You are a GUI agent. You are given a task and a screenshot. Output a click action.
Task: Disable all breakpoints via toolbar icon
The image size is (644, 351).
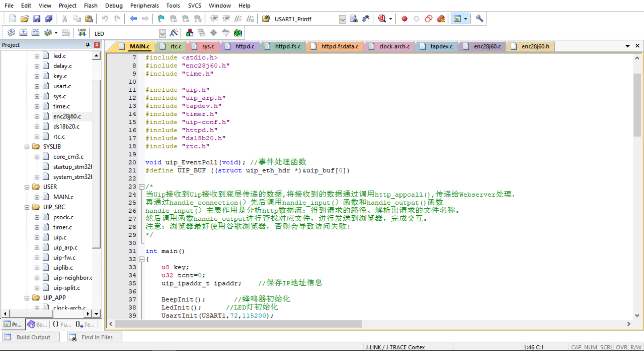(x=429, y=19)
